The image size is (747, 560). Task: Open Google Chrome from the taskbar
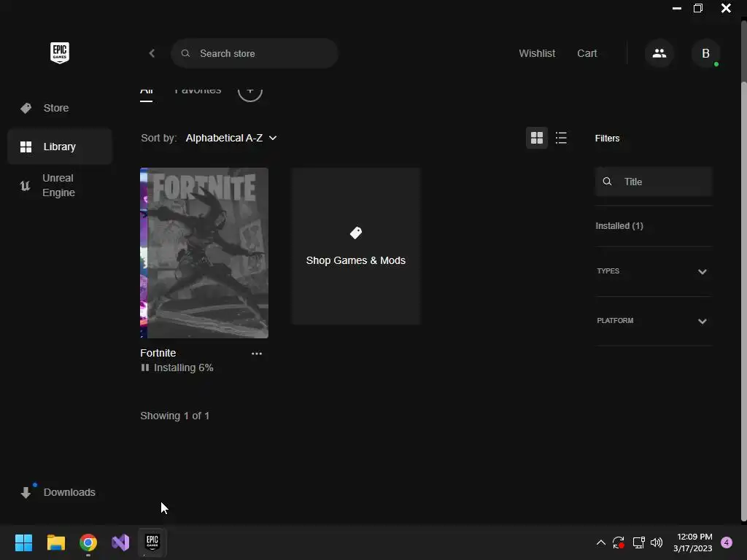(x=88, y=542)
